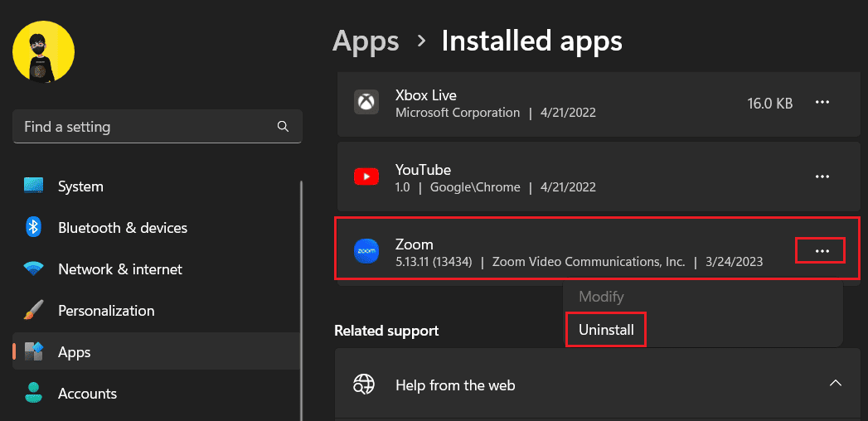Click the Xbox Live app name
The width and height of the screenshot is (868, 421).
pyautogui.click(x=425, y=95)
